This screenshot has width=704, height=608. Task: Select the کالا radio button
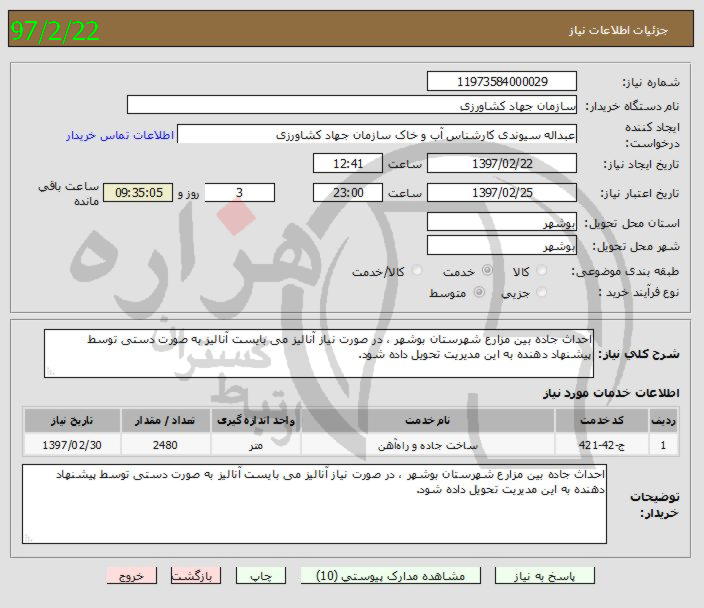click(542, 270)
